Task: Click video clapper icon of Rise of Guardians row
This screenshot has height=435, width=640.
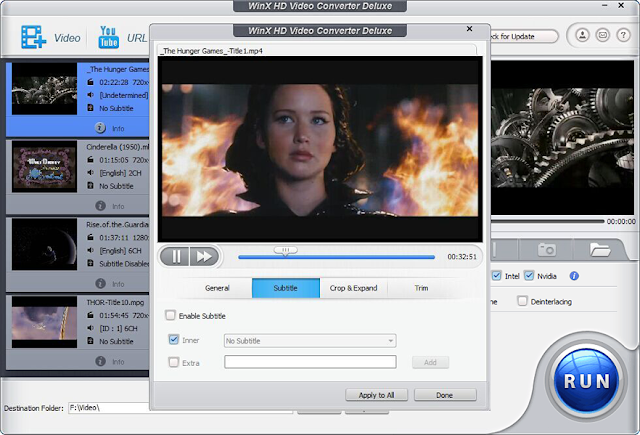Action: (90, 237)
